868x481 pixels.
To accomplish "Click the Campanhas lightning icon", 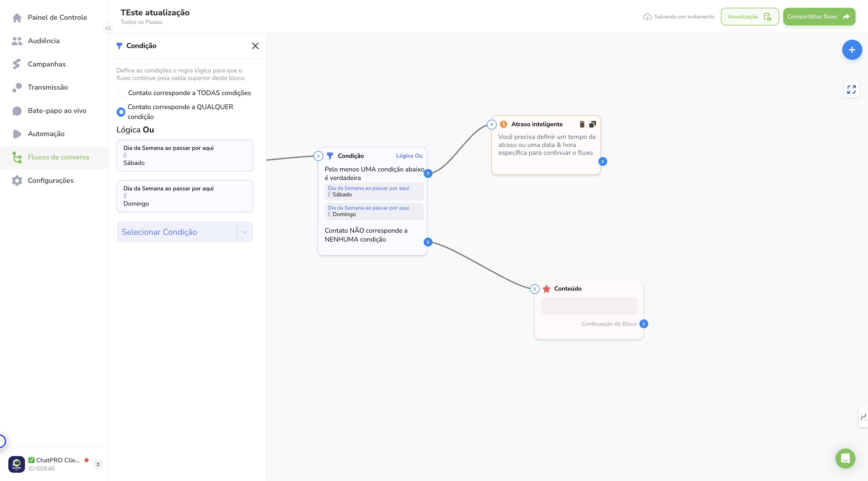I will (17, 64).
